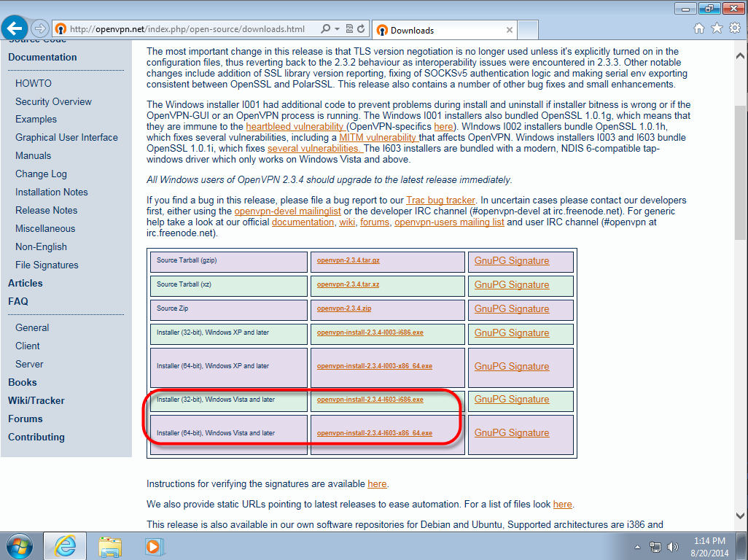The width and height of the screenshot is (748, 560).
Task: Open the Documentation heading in sidebar
Action: pos(42,58)
